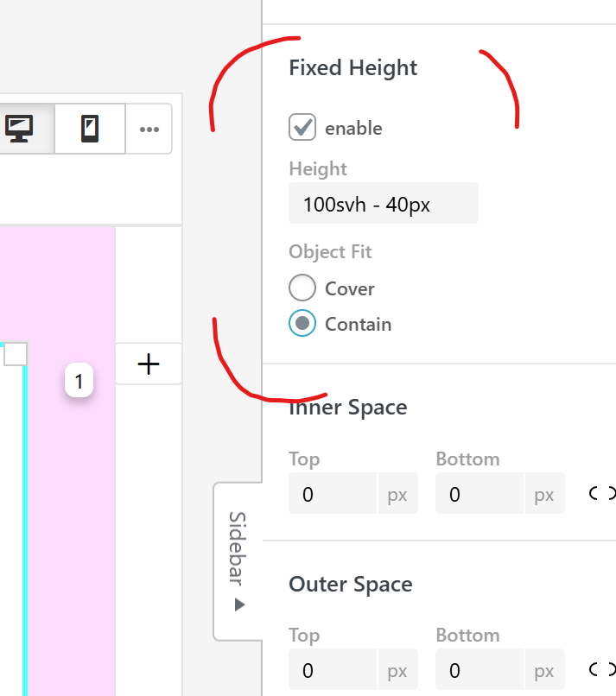616x696 pixels.
Task: Open the three-dots more options button
Action: coord(149,130)
